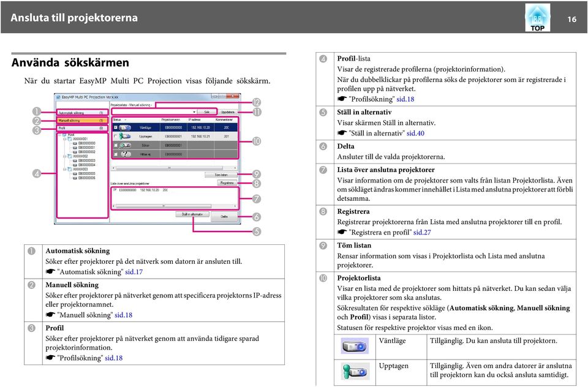Open Ställ in alternativ button
Screen dimensions: 588x387
click(x=192, y=214)
